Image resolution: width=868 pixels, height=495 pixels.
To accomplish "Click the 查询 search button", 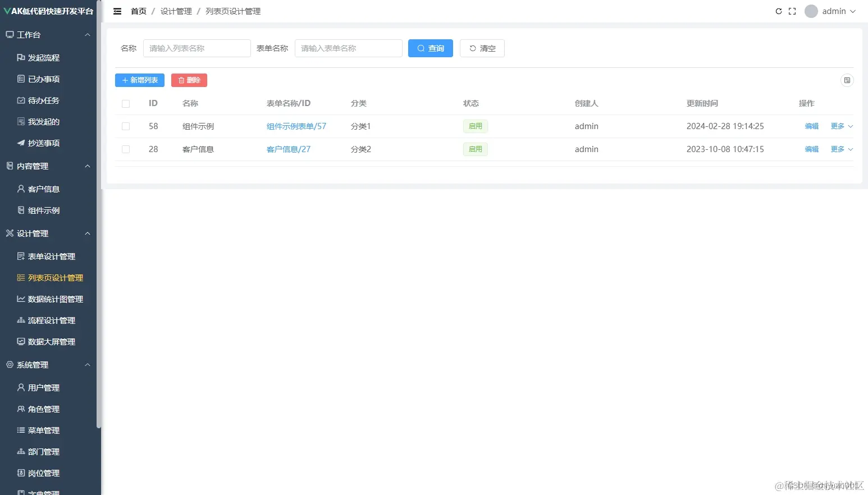I will coord(430,48).
